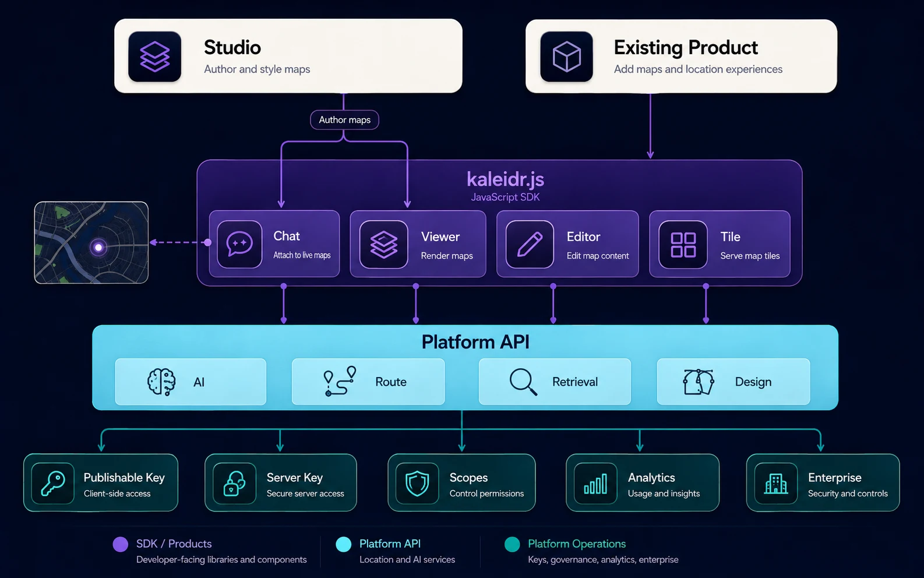
Task: Click the teal Platform Operations legend dot
Action: click(x=512, y=544)
